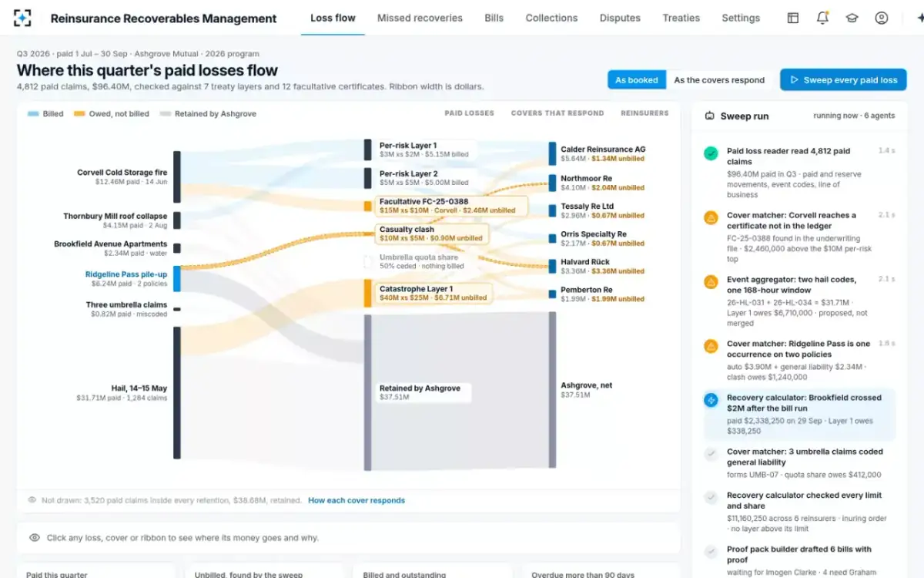Switch to the Collections tab
924x578 pixels.
[551, 18]
